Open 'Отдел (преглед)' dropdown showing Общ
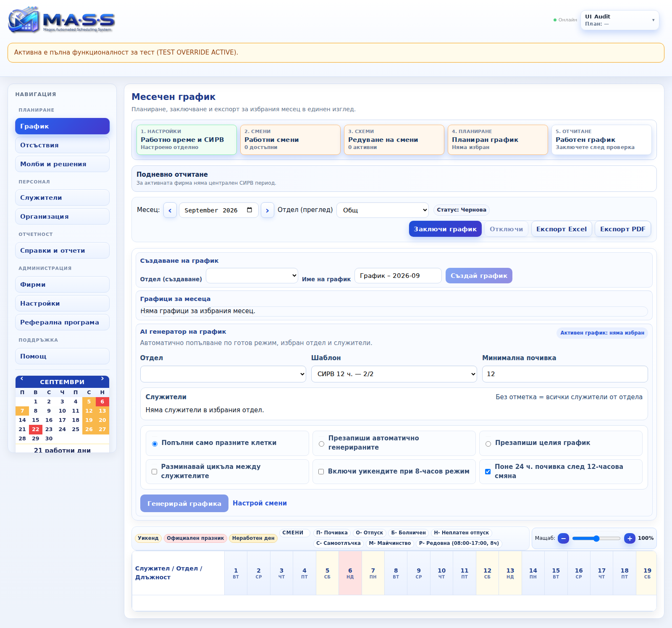This screenshot has height=628, width=672. (x=383, y=210)
